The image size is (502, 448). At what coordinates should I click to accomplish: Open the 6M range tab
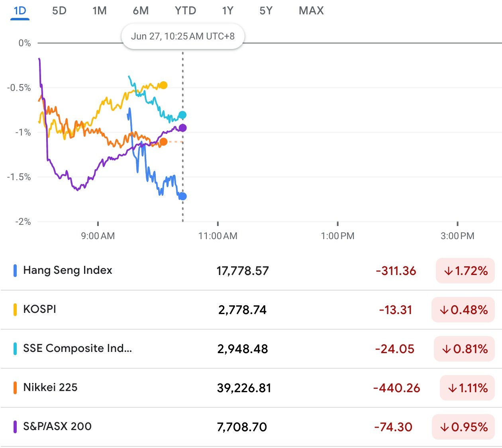click(x=141, y=11)
